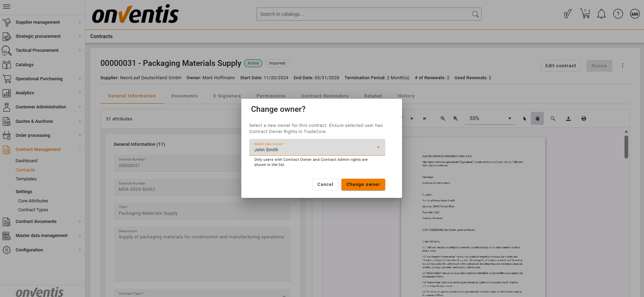The height and width of the screenshot is (297, 644).
Task: Select the hand pan tool in viewer
Action: pos(537,119)
